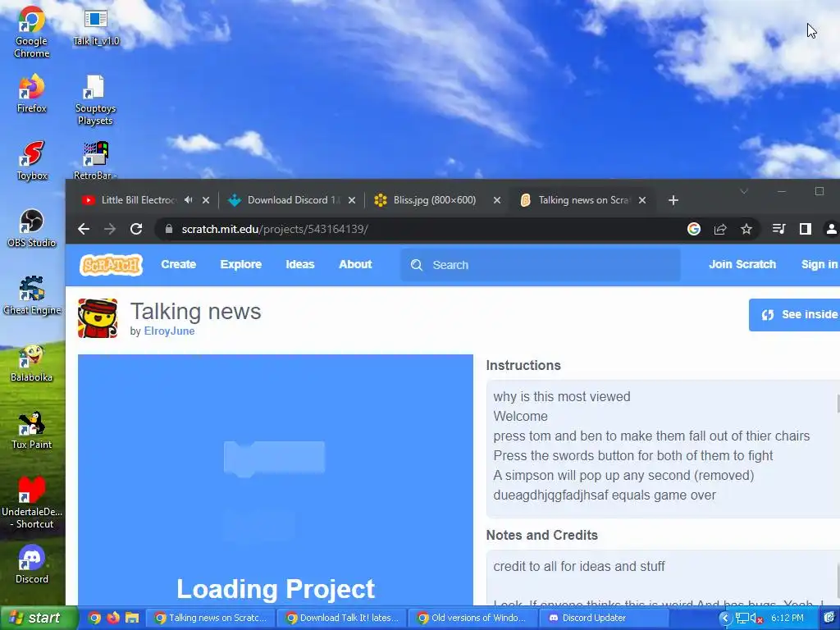Viewport: 840px width, 630px height.
Task: Open About in Scratch navigation
Action: click(x=355, y=265)
